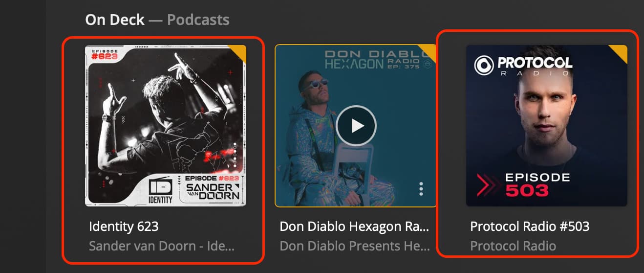
Task: Open the Identity 623 episode title
Action: click(x=124, y=227)
